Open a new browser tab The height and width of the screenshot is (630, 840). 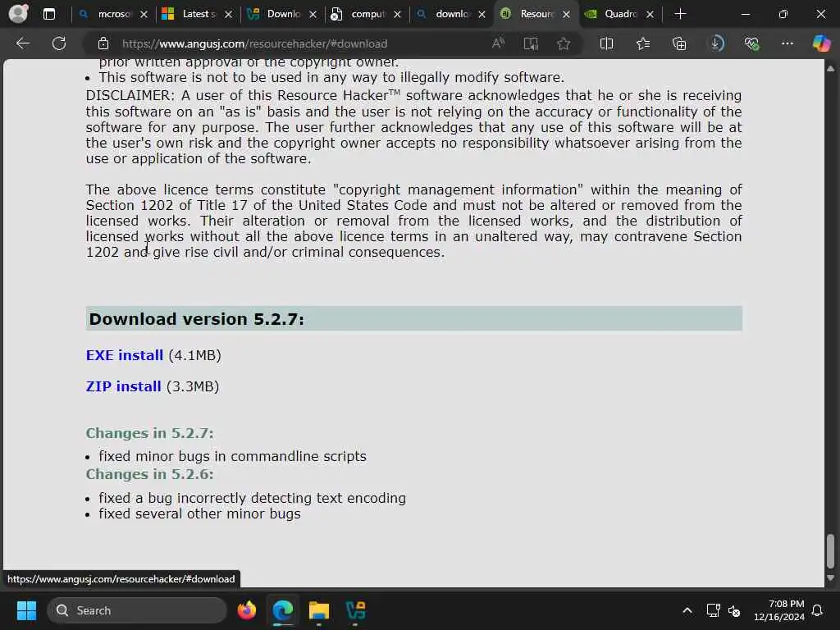coord(680,14)
